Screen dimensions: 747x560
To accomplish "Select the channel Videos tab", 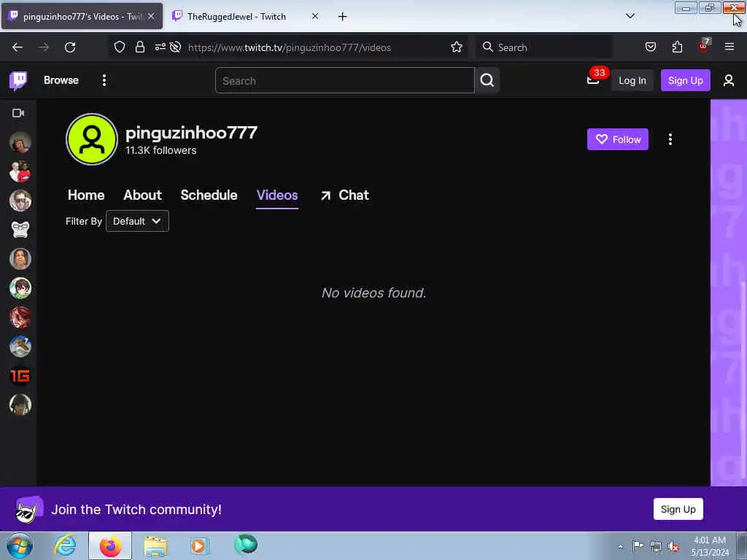I will (277, 195).
